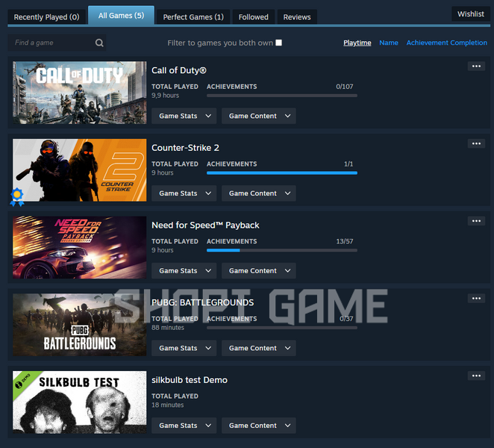
Task: Open Counter-Strike 2 ellipsis options menu
Action: coord(476,143)
